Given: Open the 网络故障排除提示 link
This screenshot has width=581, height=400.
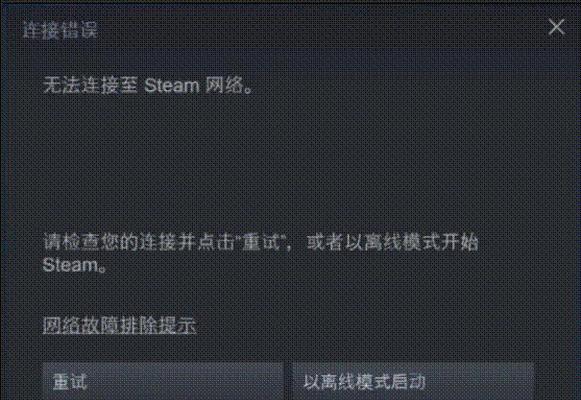Looking at the screenshot, I should [x=119, y=325].
